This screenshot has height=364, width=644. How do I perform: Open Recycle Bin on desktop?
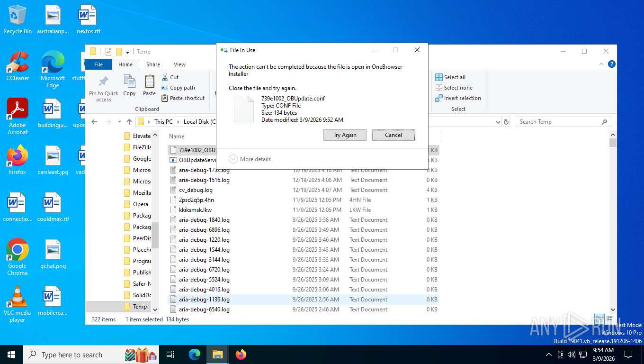(18, 19)
